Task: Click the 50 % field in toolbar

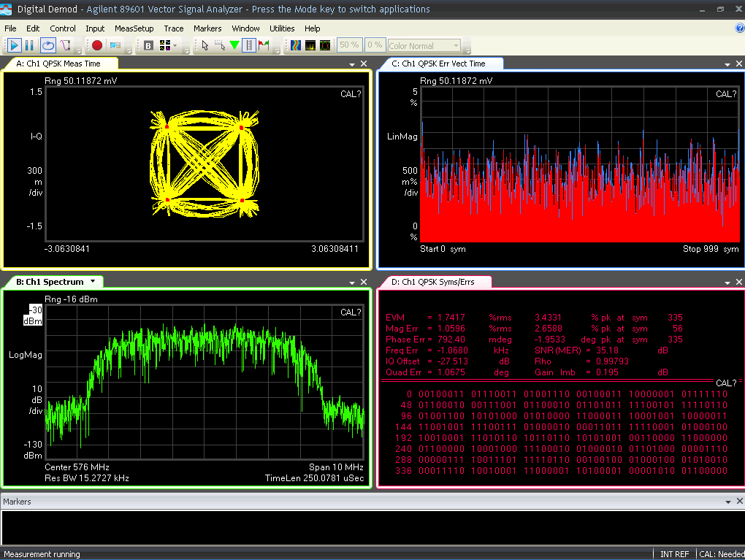Action: tap(348, 45)
